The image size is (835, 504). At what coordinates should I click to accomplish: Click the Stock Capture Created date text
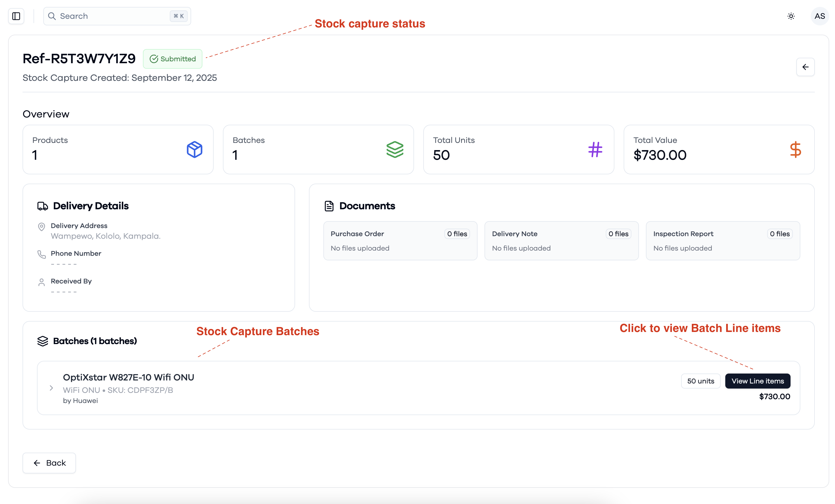point(120,78)
